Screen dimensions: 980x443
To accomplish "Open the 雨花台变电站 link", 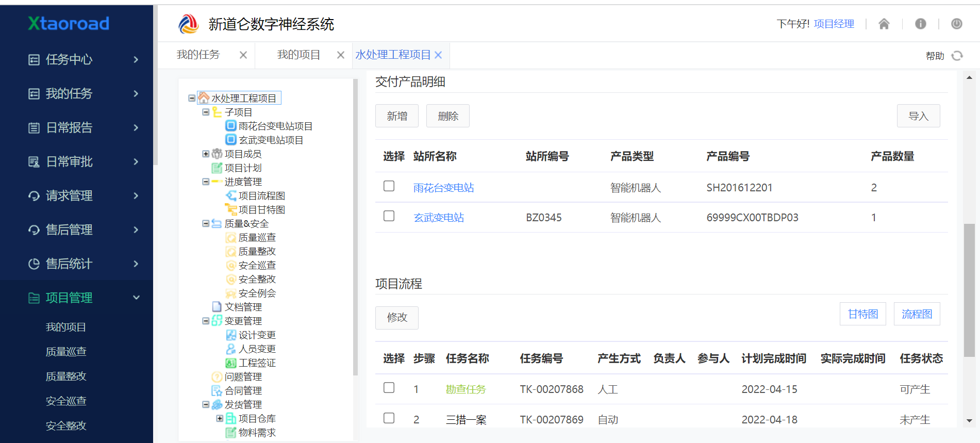I will click(444, 188).
